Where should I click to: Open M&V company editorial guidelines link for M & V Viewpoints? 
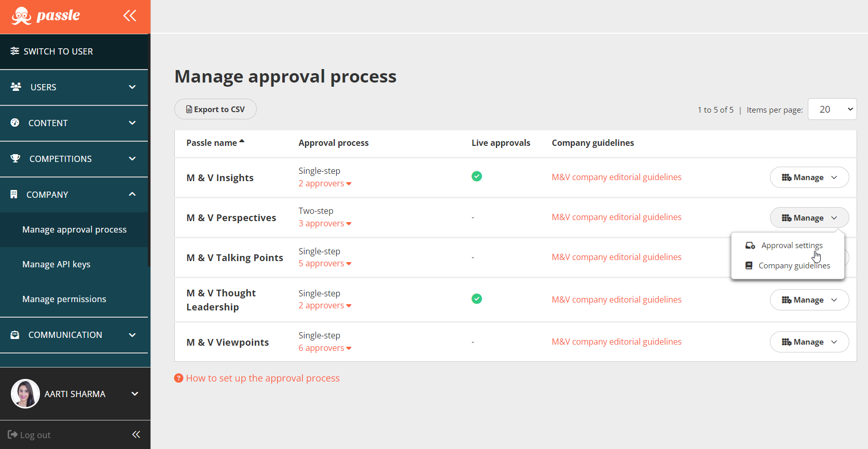(616, 342)
